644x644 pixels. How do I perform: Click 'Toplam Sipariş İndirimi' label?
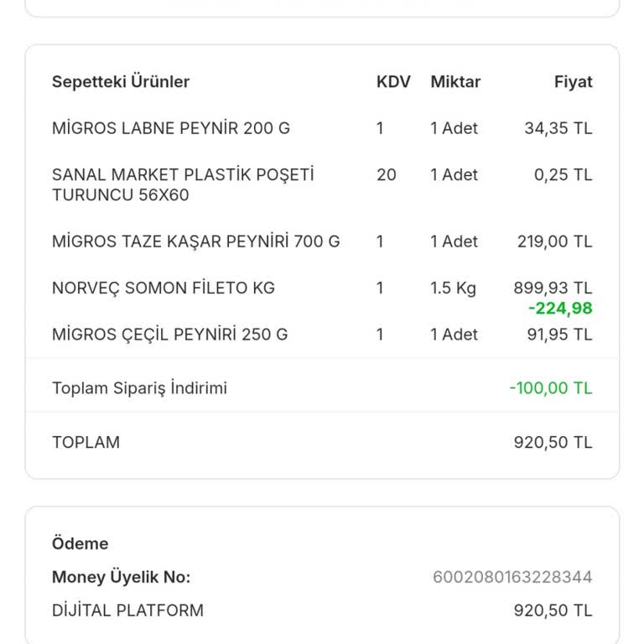click(139, 387)
